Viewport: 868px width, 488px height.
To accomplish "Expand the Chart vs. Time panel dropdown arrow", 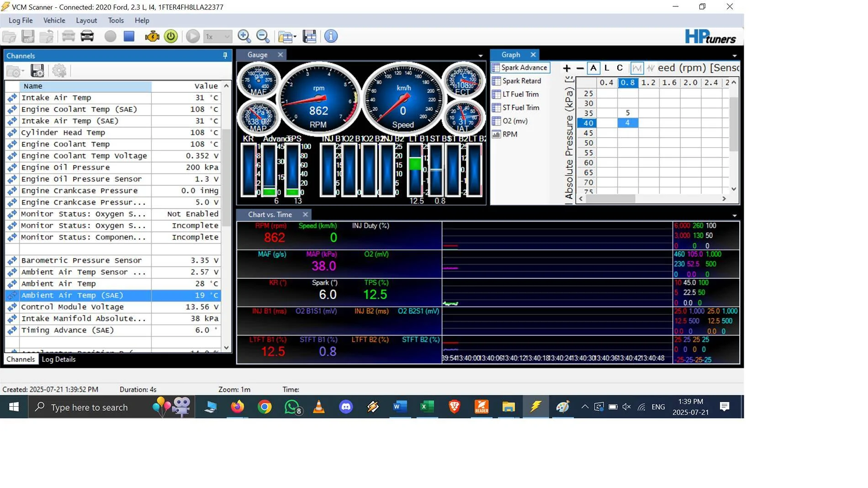I will (735, 216).
